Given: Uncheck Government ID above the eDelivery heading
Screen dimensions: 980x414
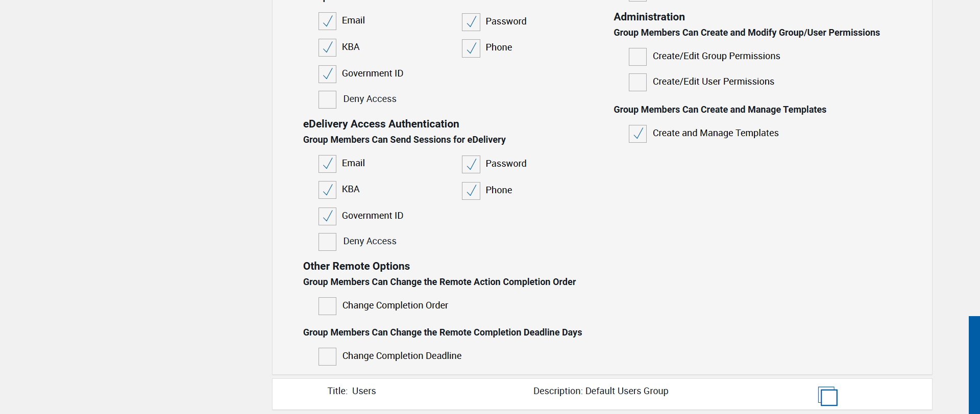Looking at the screenshot, I should pos(327,74).
